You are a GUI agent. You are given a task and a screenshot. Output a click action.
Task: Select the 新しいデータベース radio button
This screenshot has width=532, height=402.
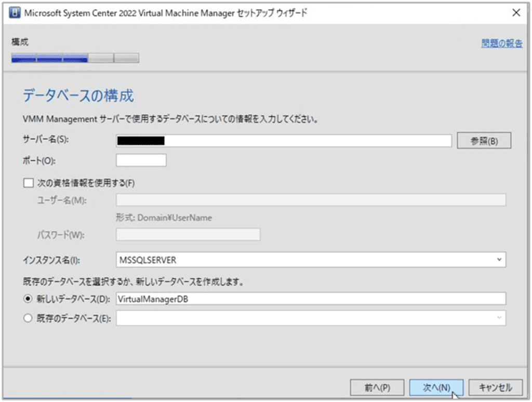pyautogui.click(x=28, y=299)
